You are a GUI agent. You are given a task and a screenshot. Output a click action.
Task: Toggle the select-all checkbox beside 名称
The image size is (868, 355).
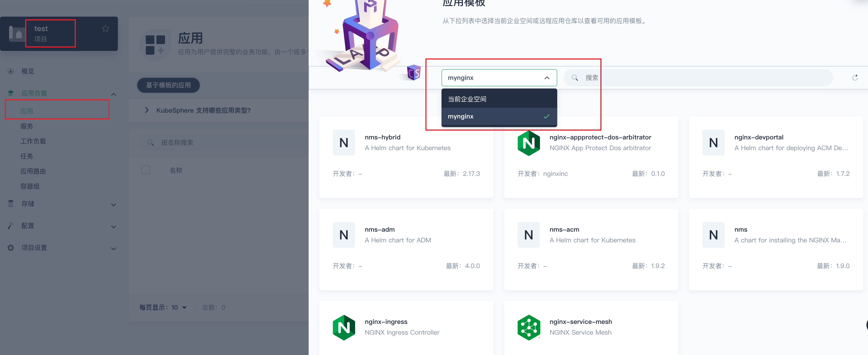pyautogui.click(x=145, y=169)
